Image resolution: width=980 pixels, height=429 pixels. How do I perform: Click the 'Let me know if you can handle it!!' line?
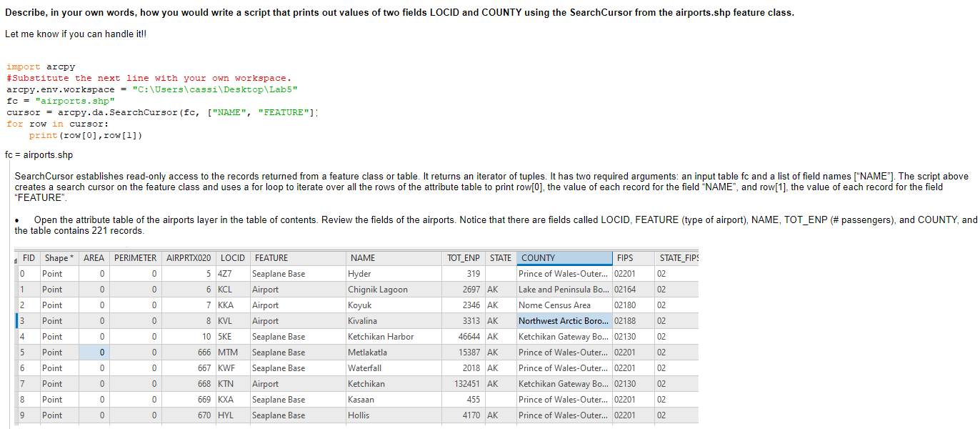[x=77, y=34]
